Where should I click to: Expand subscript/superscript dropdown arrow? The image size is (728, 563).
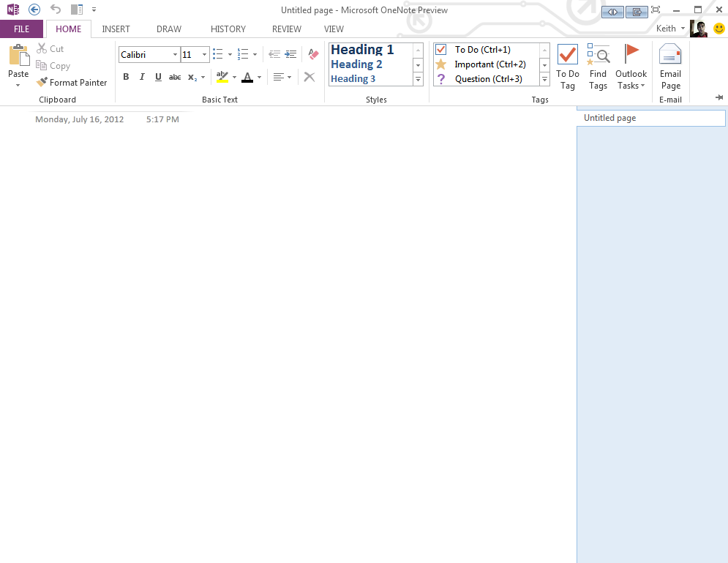pyautogui.click(x=203, y=77)
